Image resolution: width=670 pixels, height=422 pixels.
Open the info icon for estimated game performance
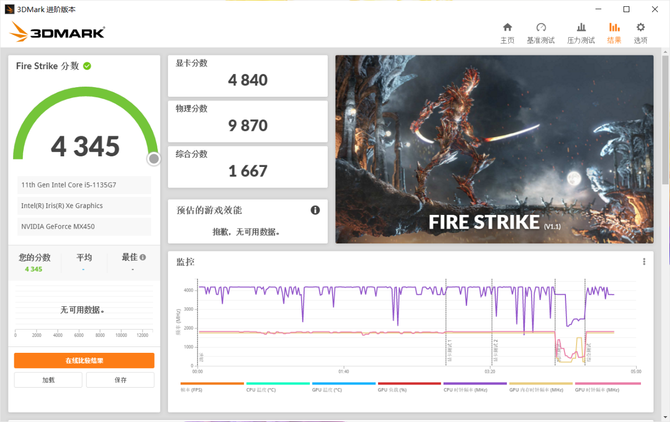pos(315,210)
